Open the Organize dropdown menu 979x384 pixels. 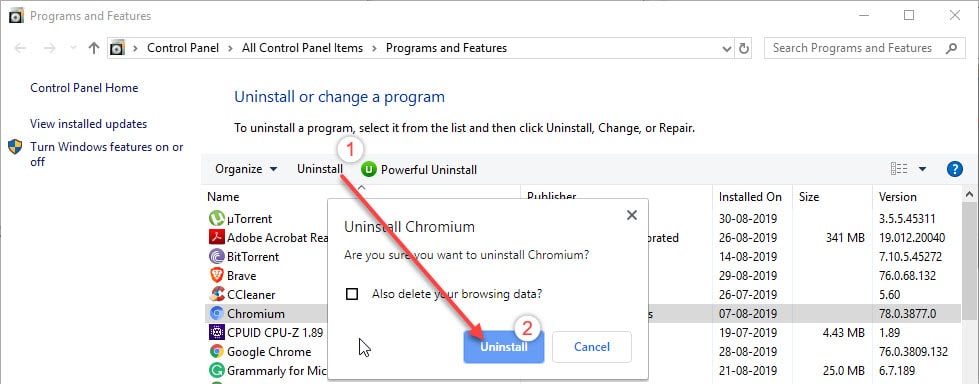click(x=246, y=169)
